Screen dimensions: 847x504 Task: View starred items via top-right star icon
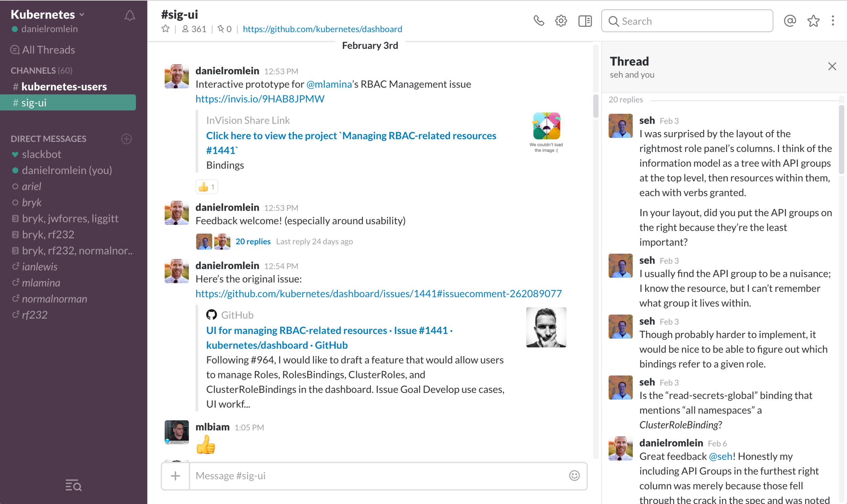pos(814,21)
